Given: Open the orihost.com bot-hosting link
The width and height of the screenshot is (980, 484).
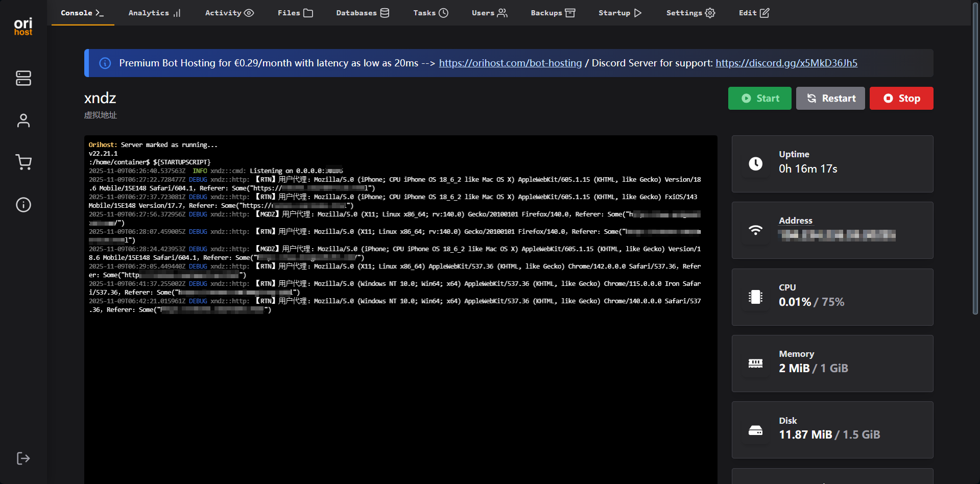Looking at the screenshot, I should click(x=510, y=63).
